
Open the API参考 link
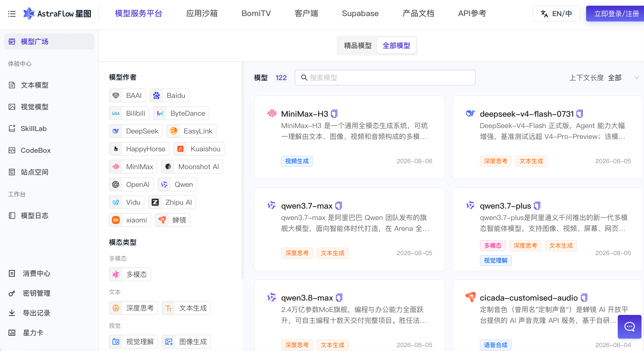point(472,14)
